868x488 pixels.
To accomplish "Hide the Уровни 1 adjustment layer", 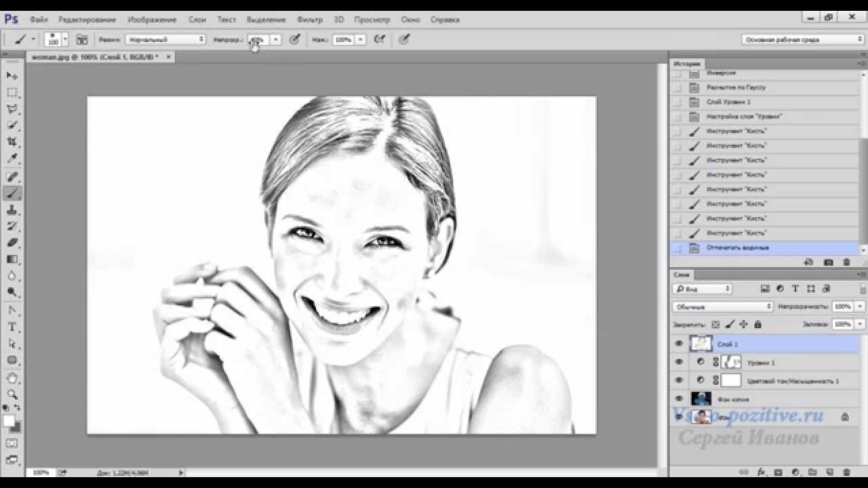I will (679, 362).
